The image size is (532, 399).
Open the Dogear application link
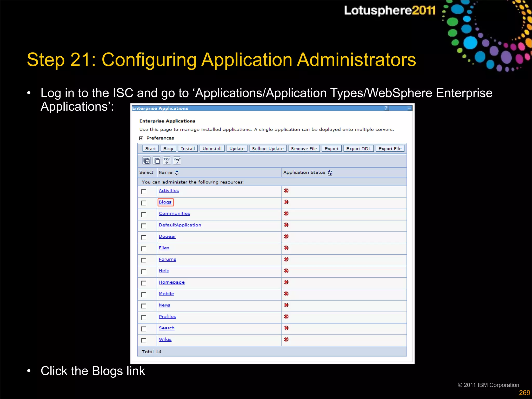click(x=167, y=236)
